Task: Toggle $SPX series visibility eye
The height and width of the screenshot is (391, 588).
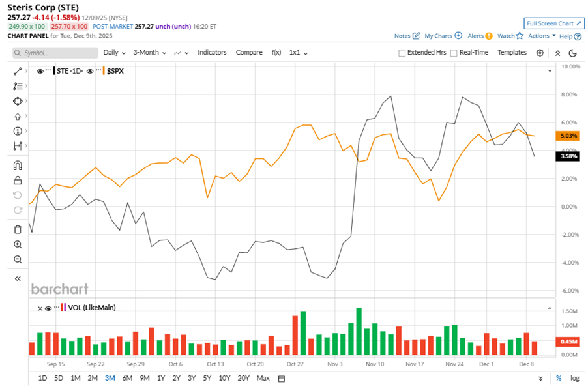Action: (90, 71)
